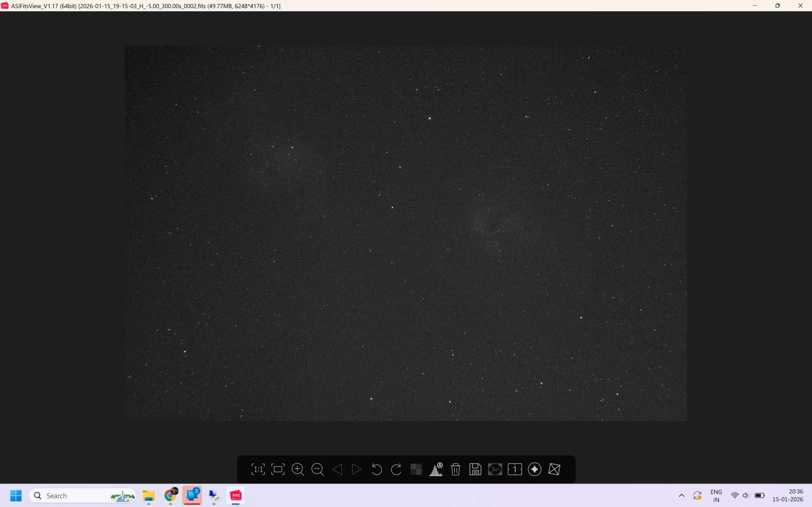Rotate the image counterclockwise
The image size is (812, 507).
[376, 469]
